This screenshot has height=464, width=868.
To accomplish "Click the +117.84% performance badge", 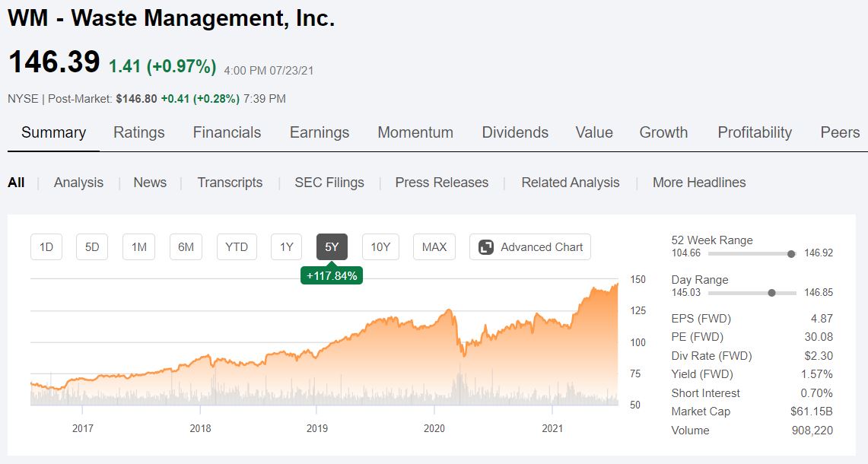I will (x=332, y=276).
